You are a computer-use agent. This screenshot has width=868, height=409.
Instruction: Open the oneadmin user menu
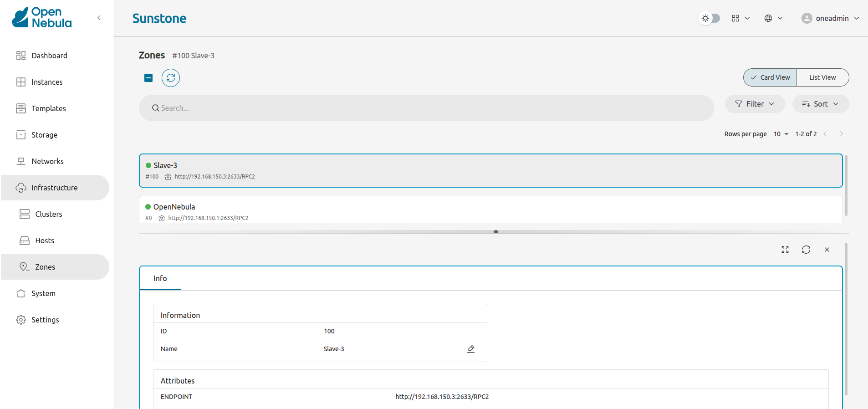(830, 18)
